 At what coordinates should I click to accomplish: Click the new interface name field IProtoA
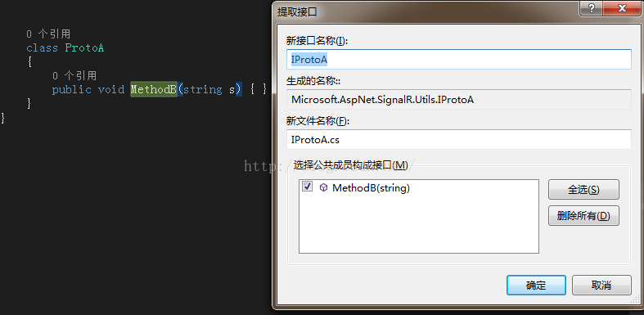458,59
